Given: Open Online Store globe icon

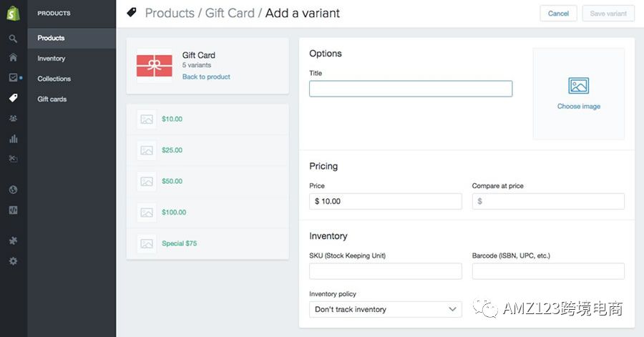Looking at the screenshot, I should pyautogui.click(x=13, y=190).
